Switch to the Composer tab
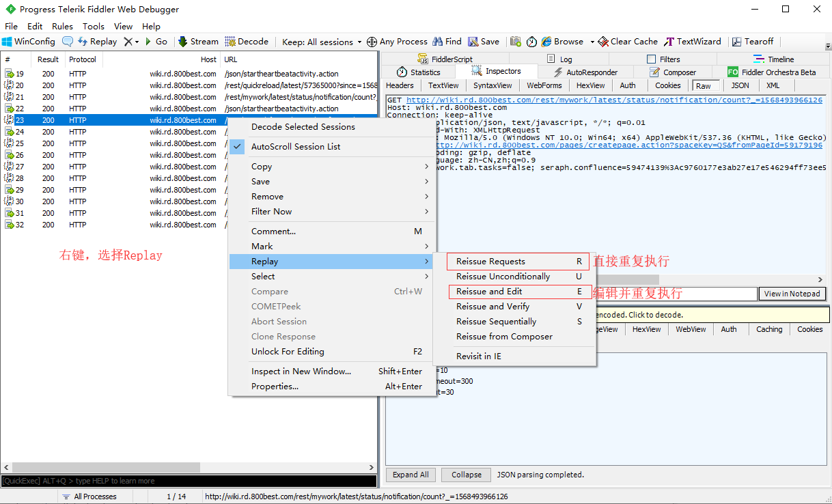 pyautogui.click(x=672, y=72)
